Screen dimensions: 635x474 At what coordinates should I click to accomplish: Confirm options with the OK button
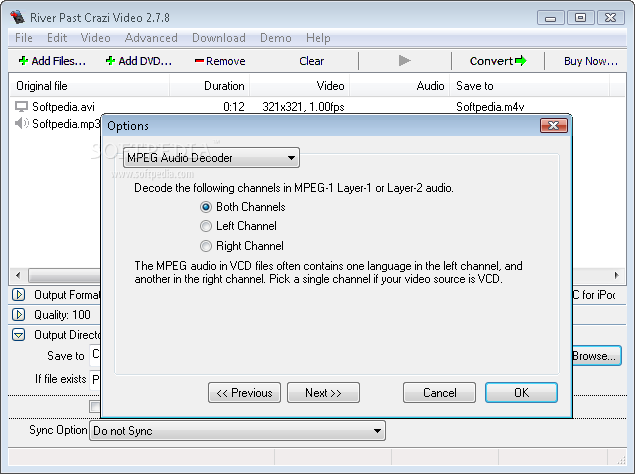point(521,393)
